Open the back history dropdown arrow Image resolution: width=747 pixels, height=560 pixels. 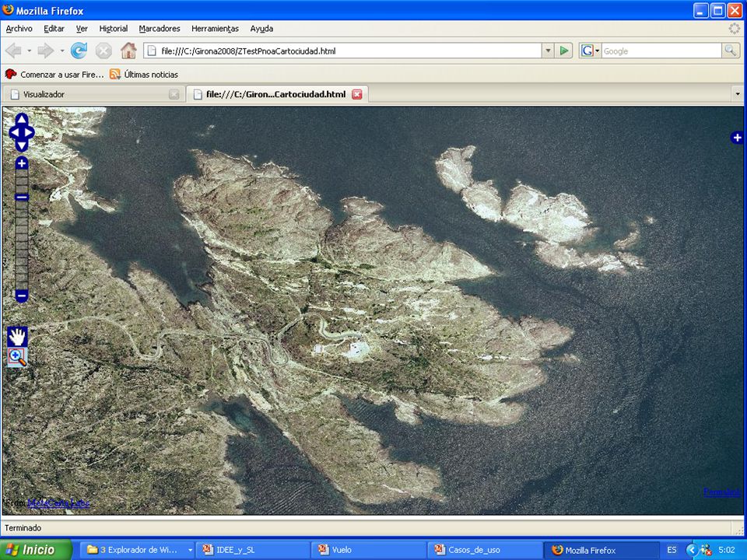tap(29, 51)
